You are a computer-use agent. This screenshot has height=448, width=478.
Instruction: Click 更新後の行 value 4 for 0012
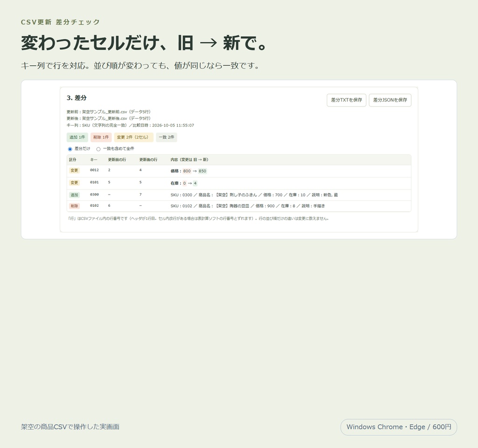(140, 170)
